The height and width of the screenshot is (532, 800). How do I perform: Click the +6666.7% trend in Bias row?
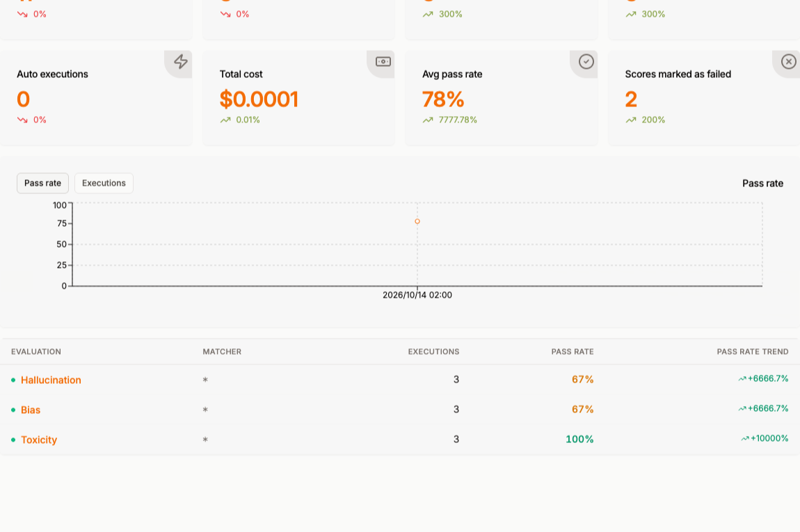click(x=768, y=409)
